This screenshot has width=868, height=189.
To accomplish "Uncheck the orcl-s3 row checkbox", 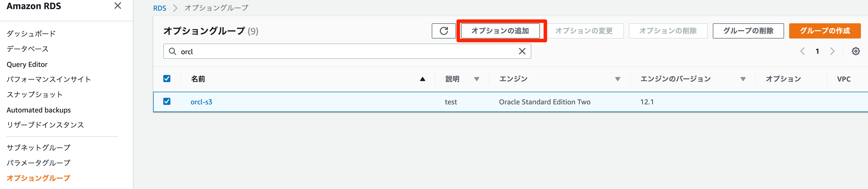I will [x=167, y=102].
